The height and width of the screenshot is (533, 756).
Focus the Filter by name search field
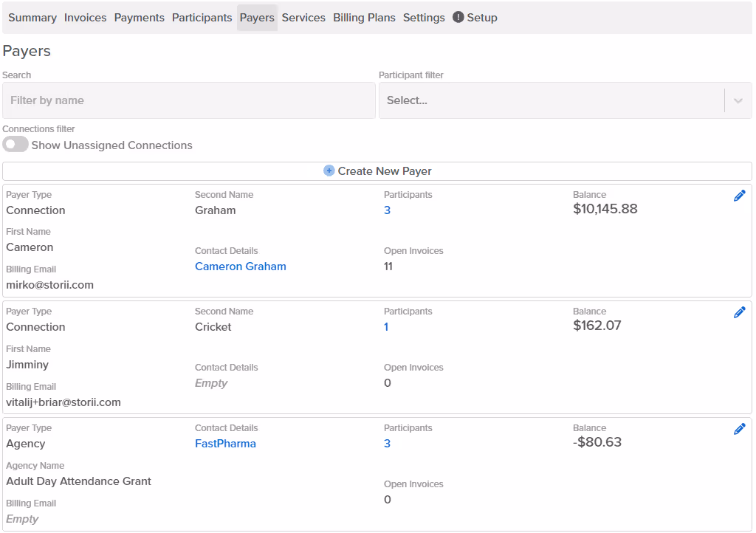click(x=189, y=100)
